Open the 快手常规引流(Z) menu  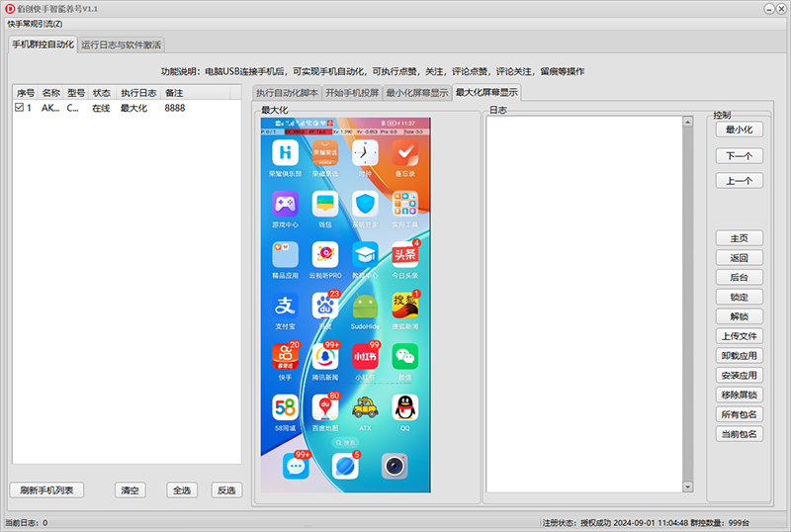click(x=35, y=24)
